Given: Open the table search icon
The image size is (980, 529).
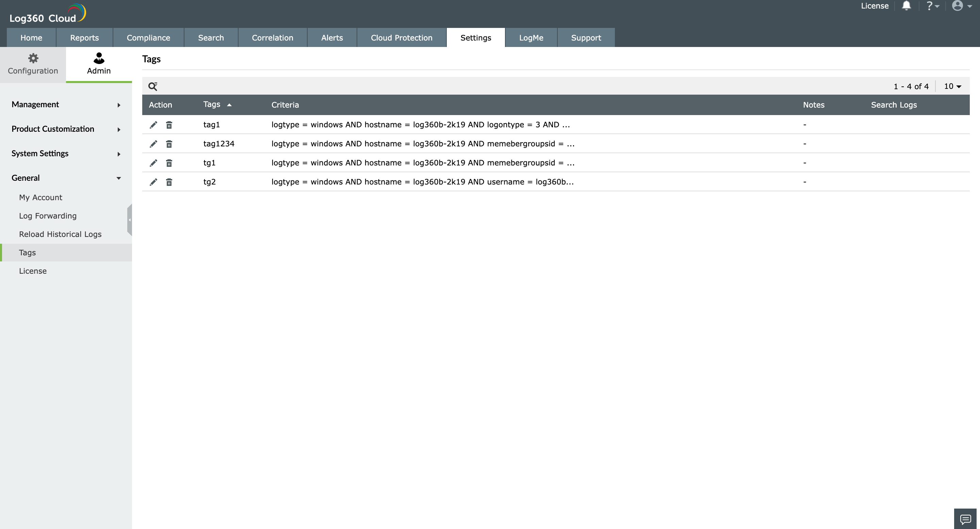Looking at the screenshot, I should point(152,86).
